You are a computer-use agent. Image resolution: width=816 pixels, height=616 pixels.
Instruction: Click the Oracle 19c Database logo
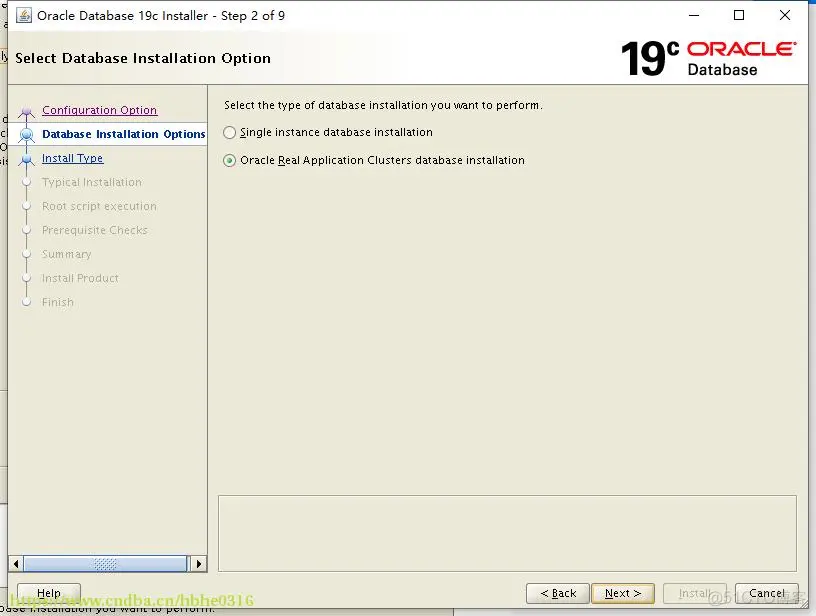(x=708, y=58)
